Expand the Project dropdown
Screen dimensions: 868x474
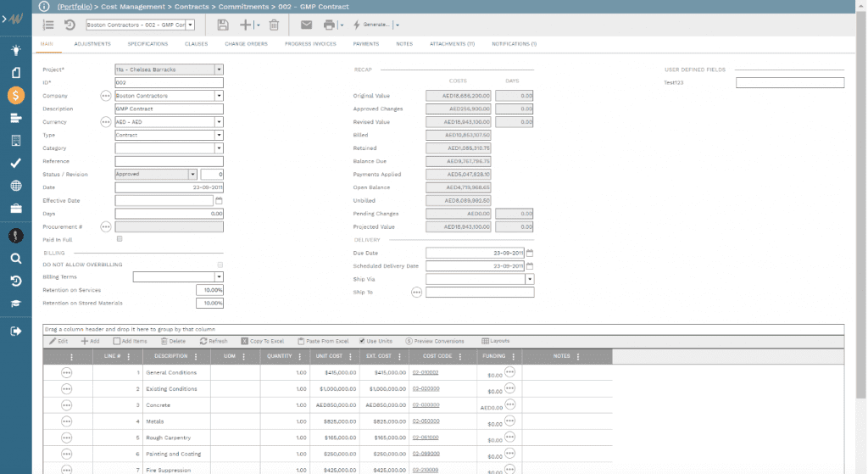tap(220, 70)
